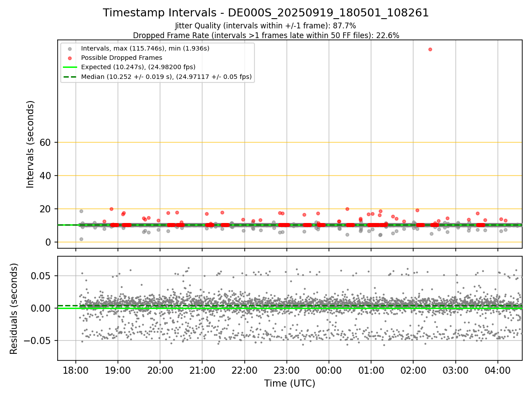
Task: Click the 02:00 time tick label
Action: tap(413, 370)
